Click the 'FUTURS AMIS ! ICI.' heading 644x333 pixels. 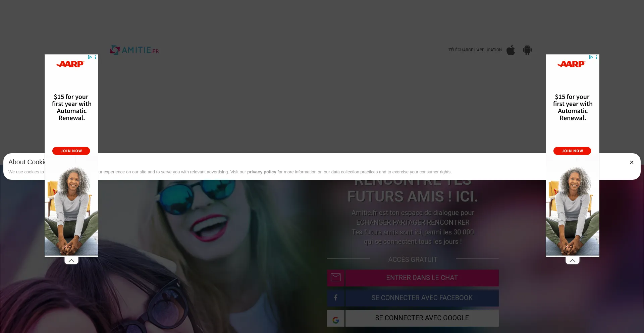click(x=413, y=197)
